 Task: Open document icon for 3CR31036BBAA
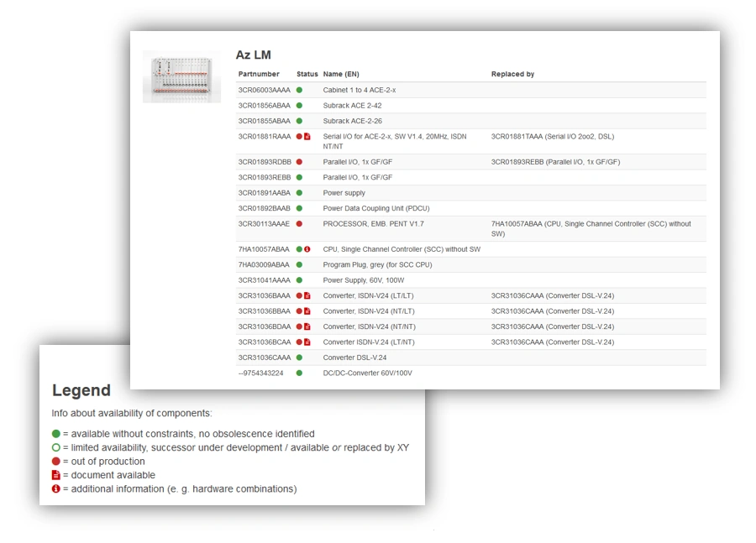pyautogui.click(x=307, y=311)
